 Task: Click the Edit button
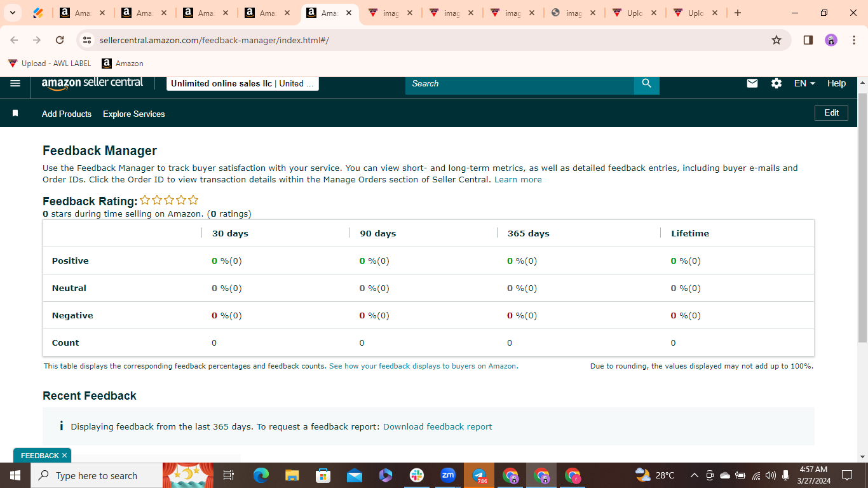pos(832,112)
